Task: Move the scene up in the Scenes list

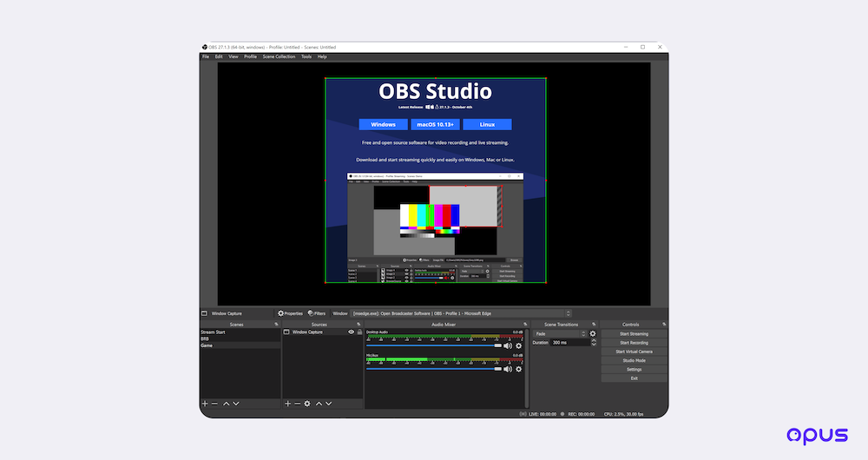Action: (226, 404)
